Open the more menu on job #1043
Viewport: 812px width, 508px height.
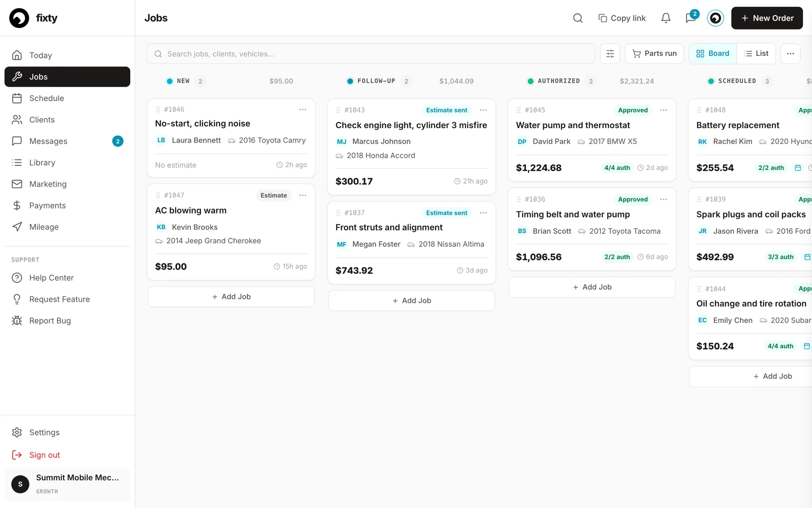[x=483, y=110]
